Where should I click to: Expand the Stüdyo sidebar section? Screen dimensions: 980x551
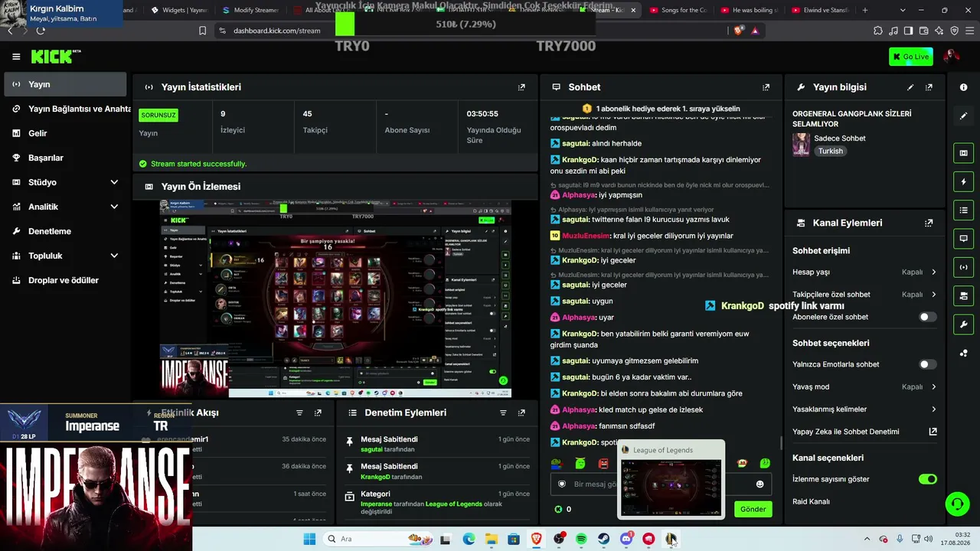point(114,182)
